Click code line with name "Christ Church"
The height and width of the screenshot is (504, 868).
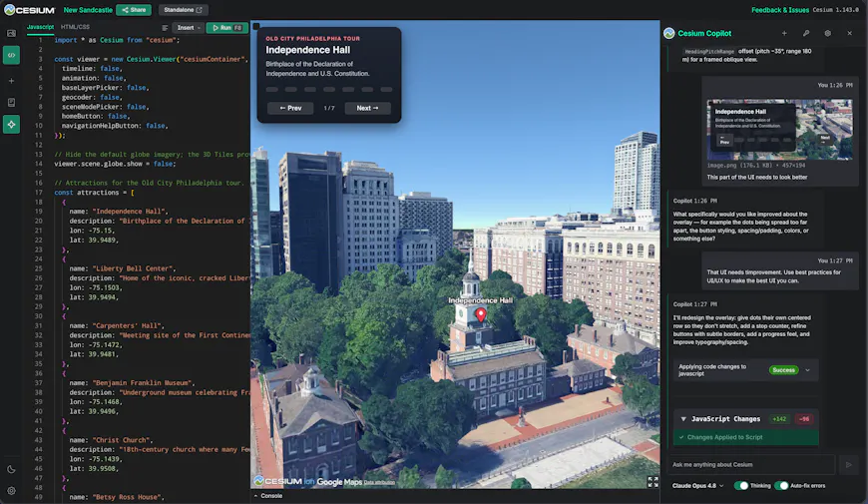pos(113,440)
